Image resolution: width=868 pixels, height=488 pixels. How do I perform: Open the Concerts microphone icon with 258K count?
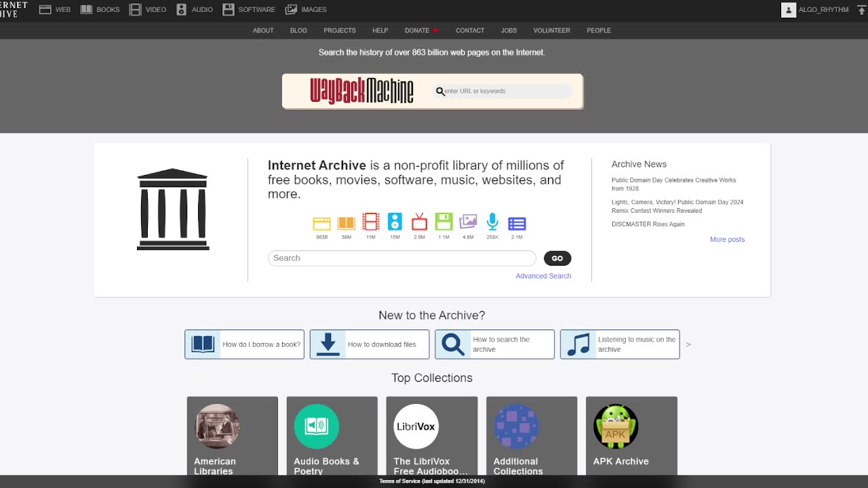pyautogui.click(x=492, y=222)
